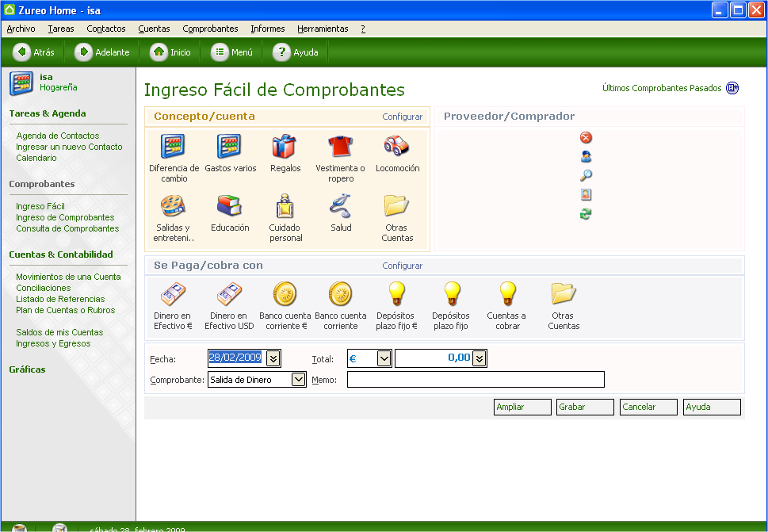Choose the Vestimenta o ropero shirt icon
This screenshot has width=768, height=532.
coord(340,146)
